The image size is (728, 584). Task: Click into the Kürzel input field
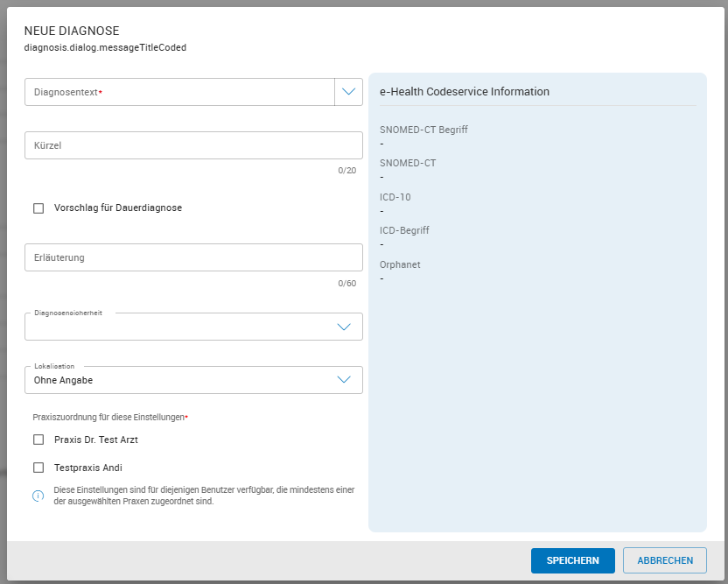pos(193,145)
